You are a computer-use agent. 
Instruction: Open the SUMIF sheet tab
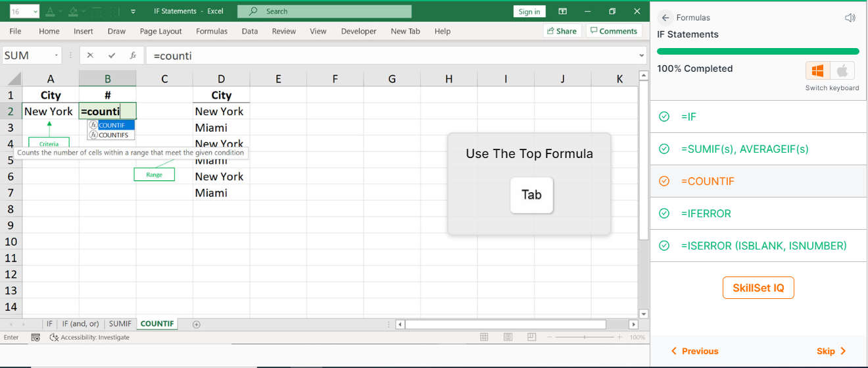(x=120, y=324)
